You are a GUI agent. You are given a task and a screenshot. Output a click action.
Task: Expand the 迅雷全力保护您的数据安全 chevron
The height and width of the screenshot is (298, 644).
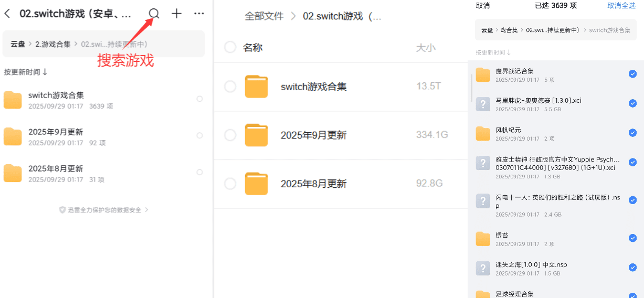[x=146, y=210]
